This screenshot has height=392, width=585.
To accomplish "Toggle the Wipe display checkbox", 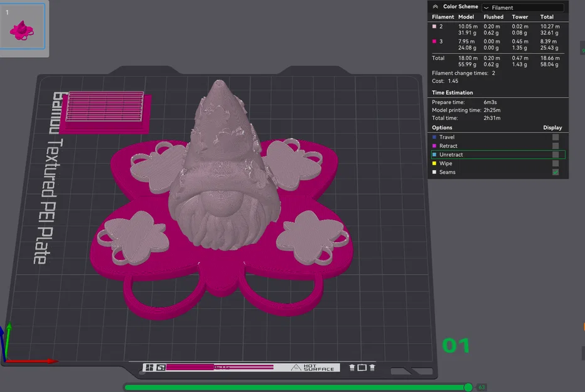I will click(x=555, y=163).
